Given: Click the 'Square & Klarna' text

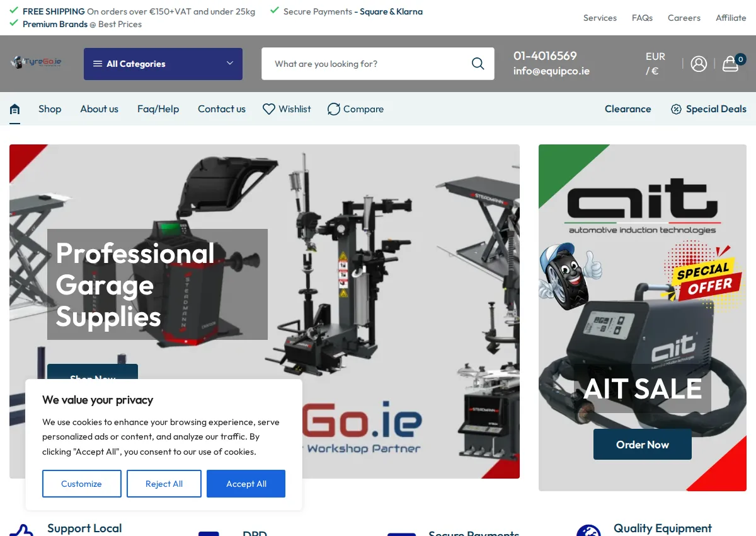Looking at the screenshot, I should click(391, 11).
